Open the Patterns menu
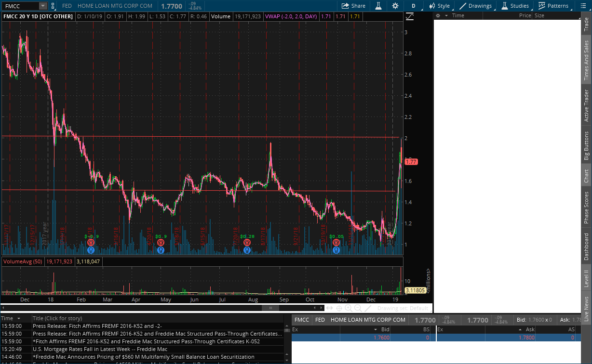Viewport: 592px width, 364px height. 553,6
